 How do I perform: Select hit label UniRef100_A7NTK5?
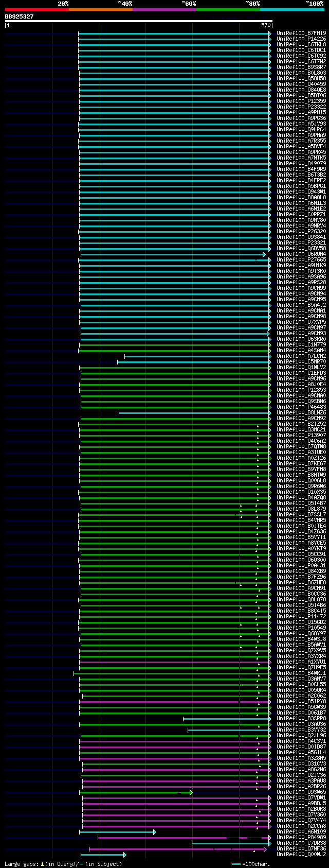(301, 158)
